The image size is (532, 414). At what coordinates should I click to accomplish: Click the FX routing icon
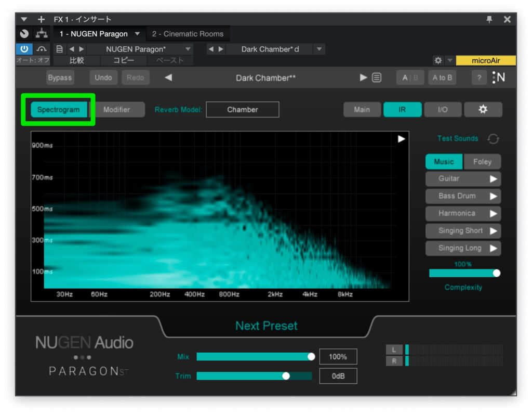point(42,34)
